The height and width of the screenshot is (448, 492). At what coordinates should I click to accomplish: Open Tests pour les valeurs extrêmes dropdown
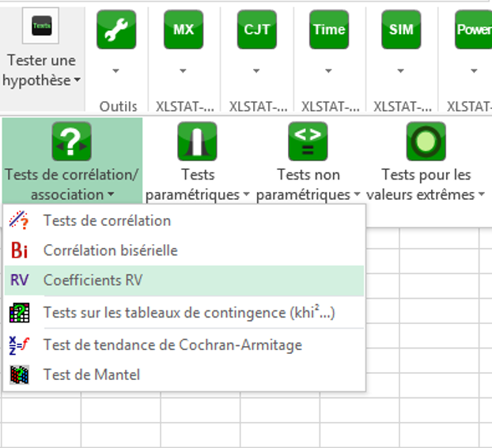tap(426, 185)
